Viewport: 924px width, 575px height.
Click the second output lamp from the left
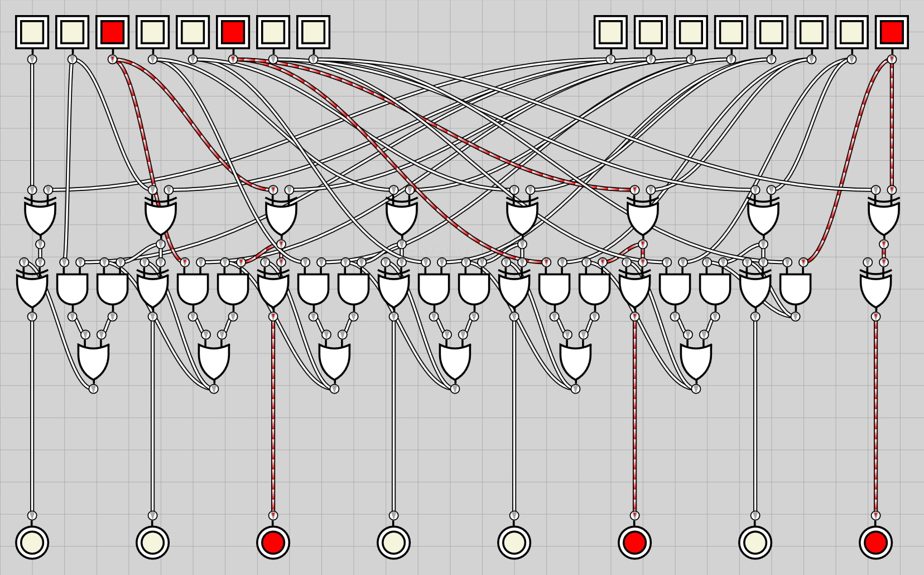152,542
